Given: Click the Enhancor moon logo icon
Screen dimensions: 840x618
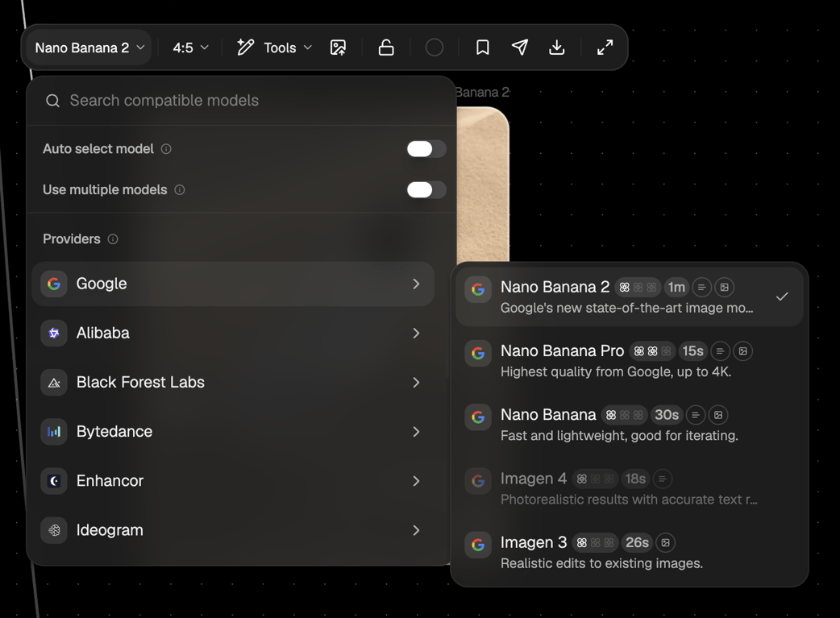Looking at the screenshot, I should click(x=54, y=481).
